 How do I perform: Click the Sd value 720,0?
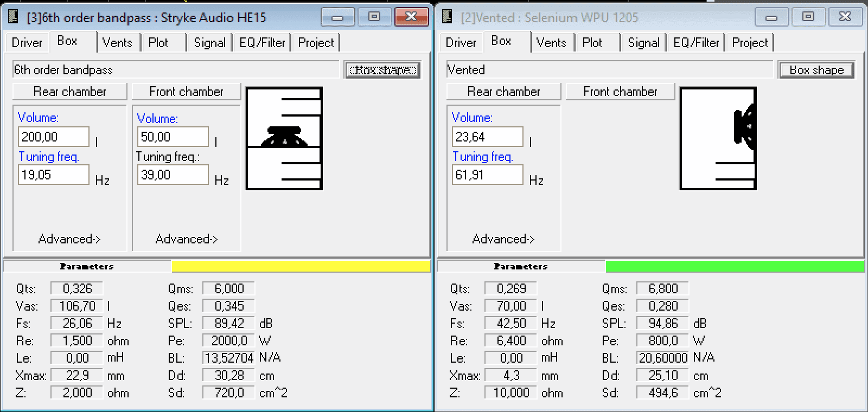228,393
